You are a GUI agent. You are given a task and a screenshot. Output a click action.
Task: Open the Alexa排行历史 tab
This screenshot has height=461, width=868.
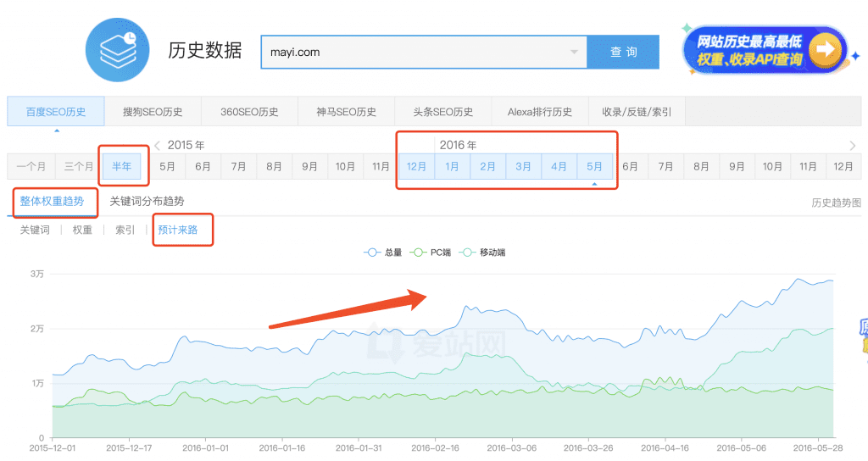(x=539, y=112)
